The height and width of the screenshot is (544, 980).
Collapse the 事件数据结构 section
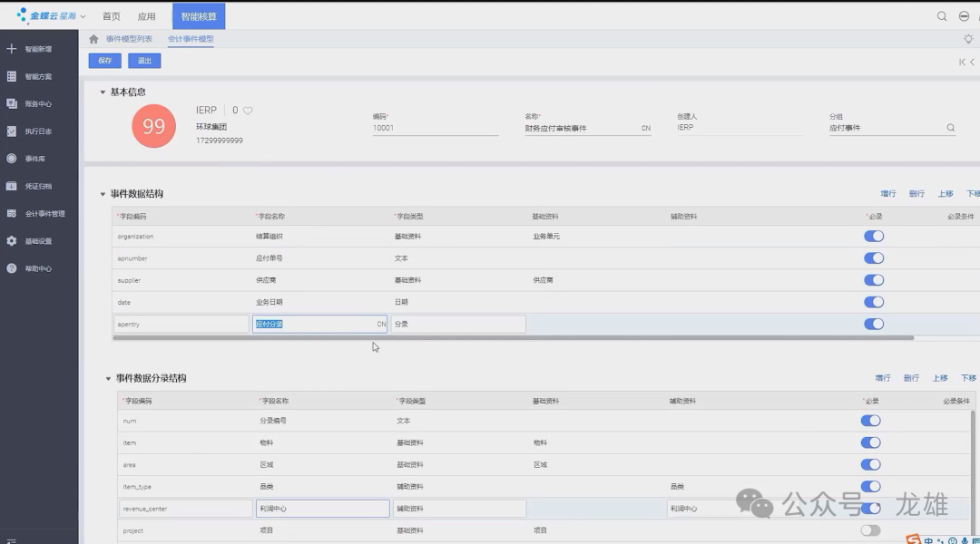[103, 194]
